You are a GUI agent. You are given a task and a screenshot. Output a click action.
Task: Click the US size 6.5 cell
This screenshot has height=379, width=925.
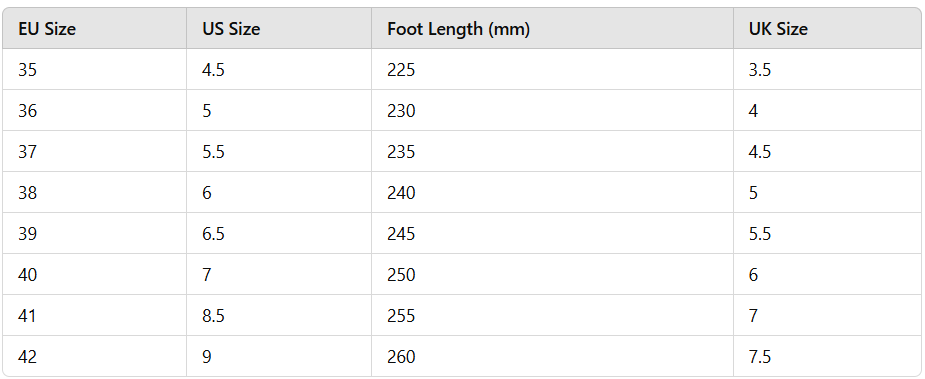(x=279, y=234)
